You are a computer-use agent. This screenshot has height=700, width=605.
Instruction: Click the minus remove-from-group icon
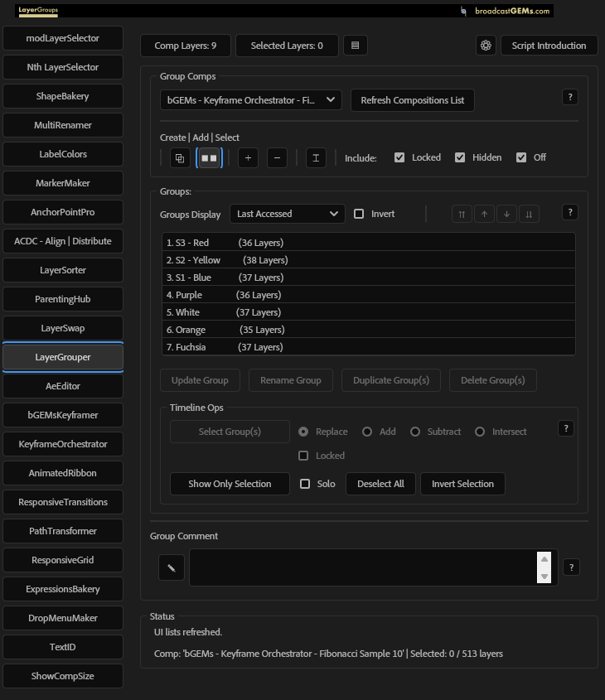[277, 158]
